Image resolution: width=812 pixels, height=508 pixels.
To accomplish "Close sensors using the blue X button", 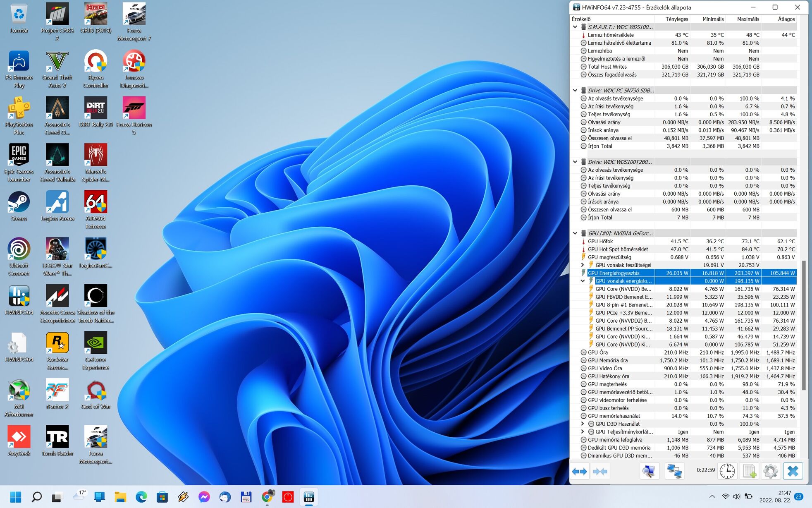I will (x=793, y=471).
